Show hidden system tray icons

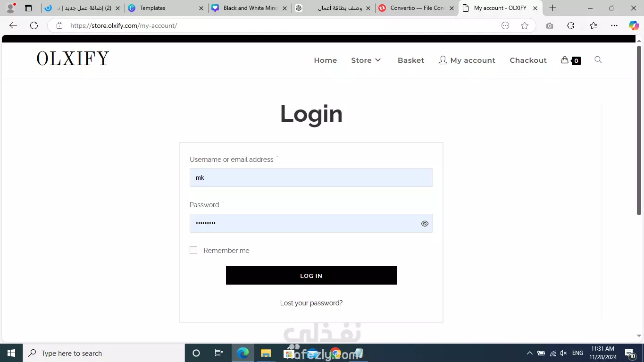[529, 353]
